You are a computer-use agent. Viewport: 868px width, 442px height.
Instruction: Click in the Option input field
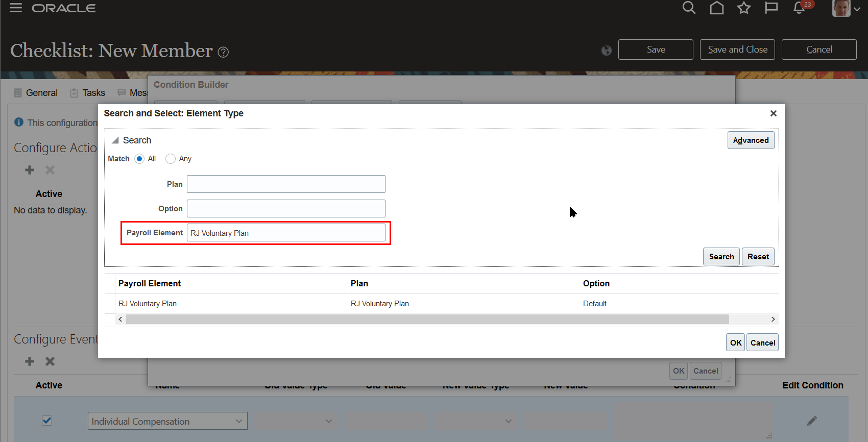tap(286, 209)
